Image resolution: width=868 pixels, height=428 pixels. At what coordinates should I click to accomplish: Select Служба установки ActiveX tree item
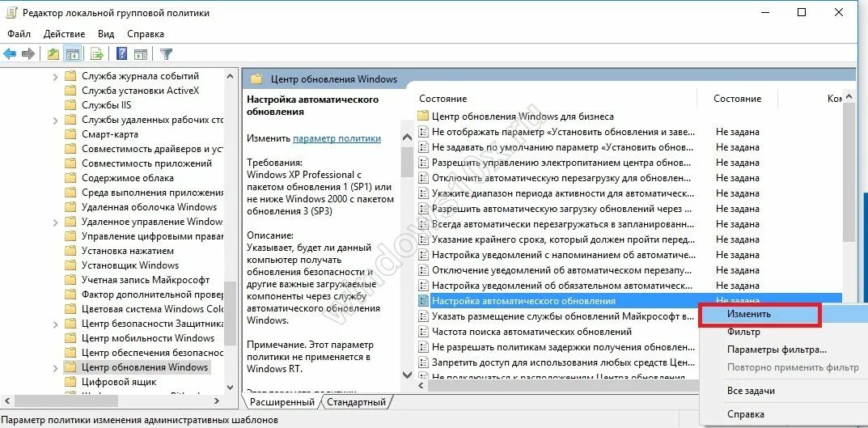click(140, 91)
